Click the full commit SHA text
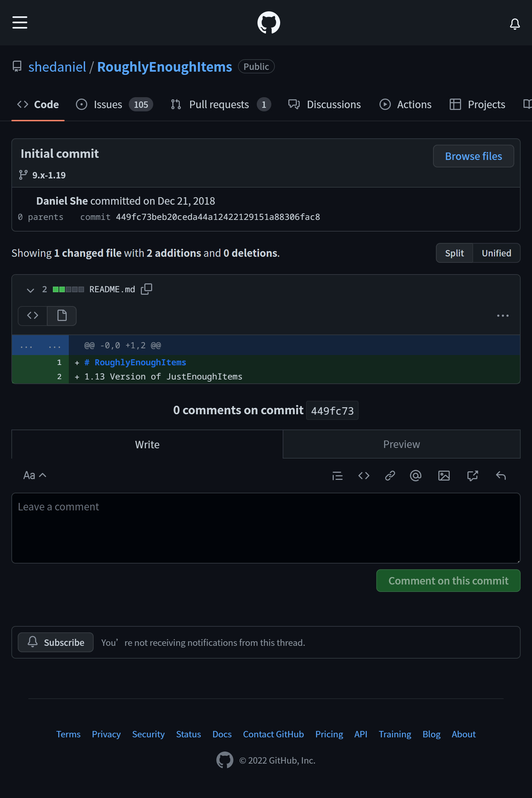Viewport: 532px width, 798px height. [218, 217]
